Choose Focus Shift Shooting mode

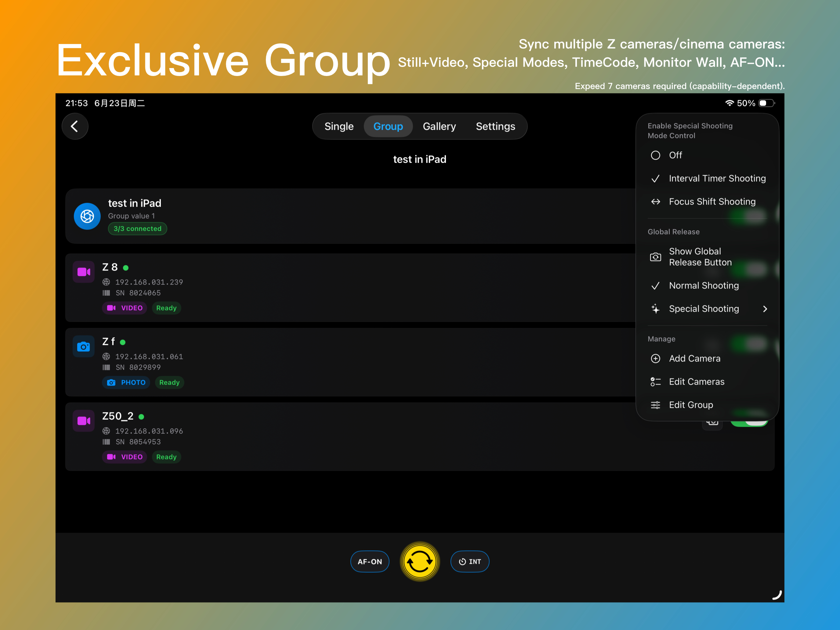708,202
